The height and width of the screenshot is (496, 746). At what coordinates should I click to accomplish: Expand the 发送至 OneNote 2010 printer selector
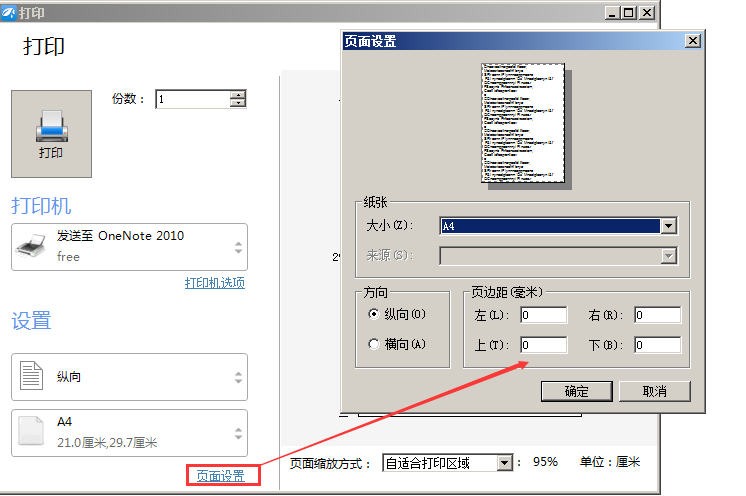click(x=238, y=247)
